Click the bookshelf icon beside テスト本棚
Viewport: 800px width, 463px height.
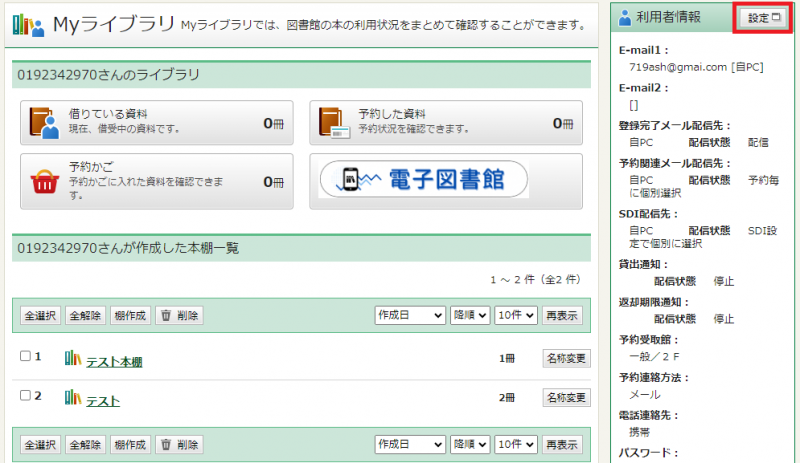73,359
